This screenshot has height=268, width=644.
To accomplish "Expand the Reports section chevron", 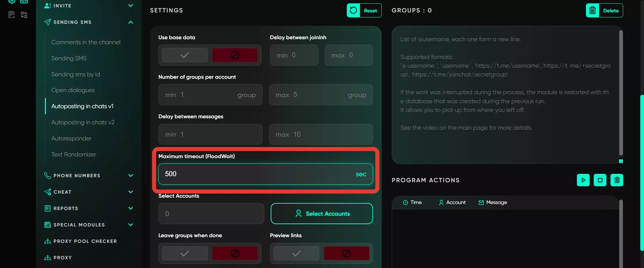I will tap(130, 208).
